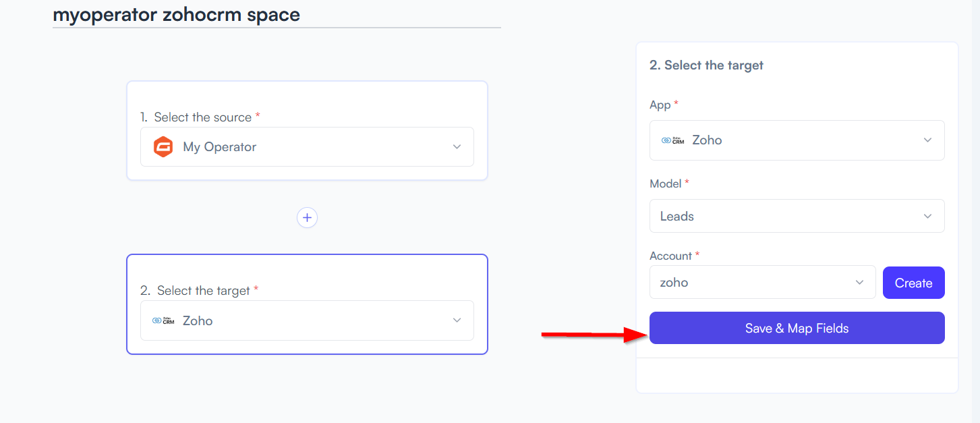Click the Account field label
The height and width of the screenshot is (423, 980).
click(670, 256)
